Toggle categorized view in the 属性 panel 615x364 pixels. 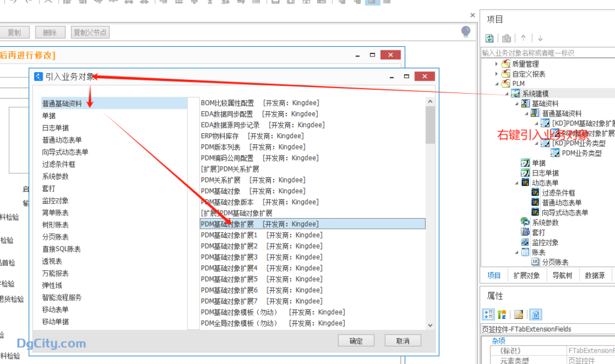click(488, 314)
